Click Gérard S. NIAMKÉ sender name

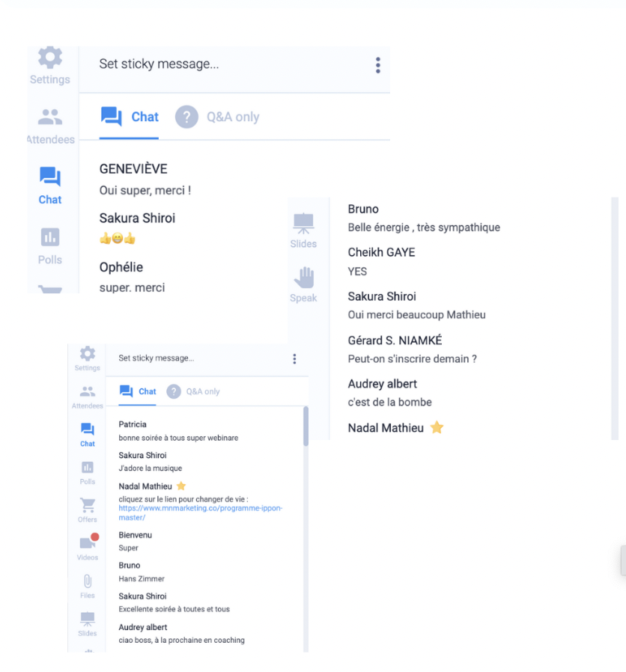coord(395,340)
